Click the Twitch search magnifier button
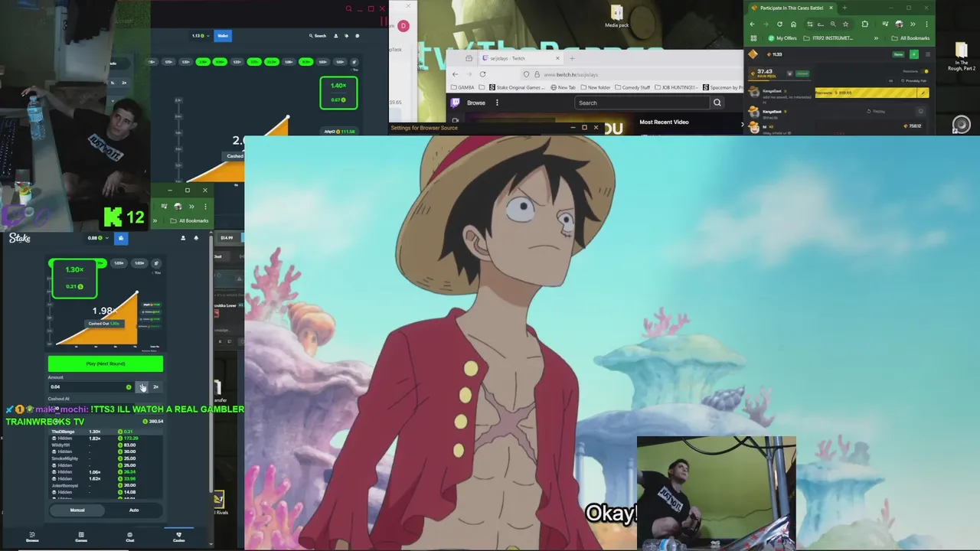Image resolution: width=980 pixels, height=551 pixels. pos(717,103)
